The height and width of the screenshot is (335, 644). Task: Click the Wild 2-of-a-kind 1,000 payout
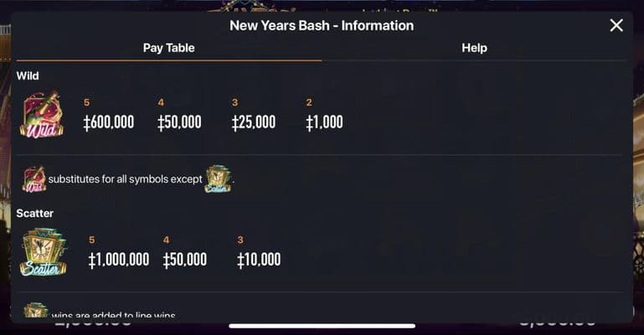324,122
